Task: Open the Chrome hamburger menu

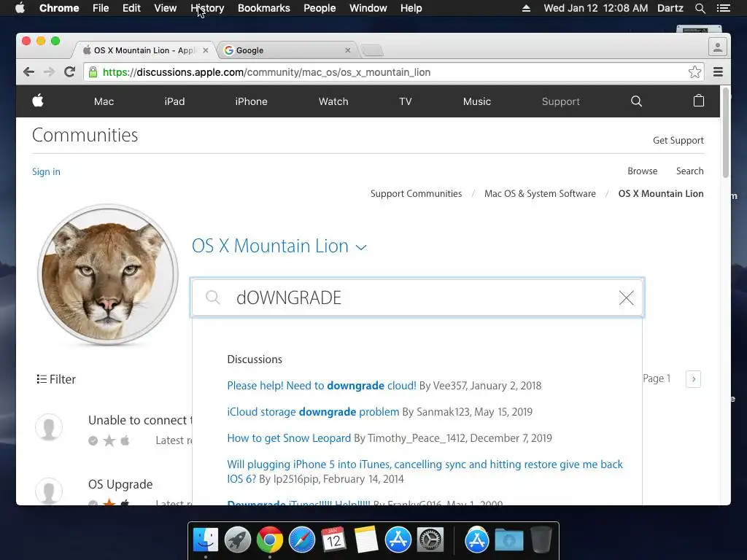Action: [718, 72]
